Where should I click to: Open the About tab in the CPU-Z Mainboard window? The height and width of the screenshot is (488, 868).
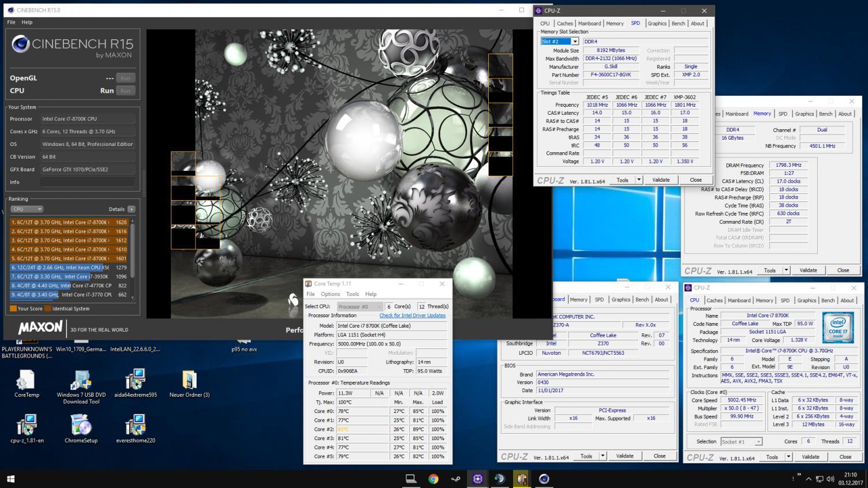pyautogui.click(x=661, y=299)
